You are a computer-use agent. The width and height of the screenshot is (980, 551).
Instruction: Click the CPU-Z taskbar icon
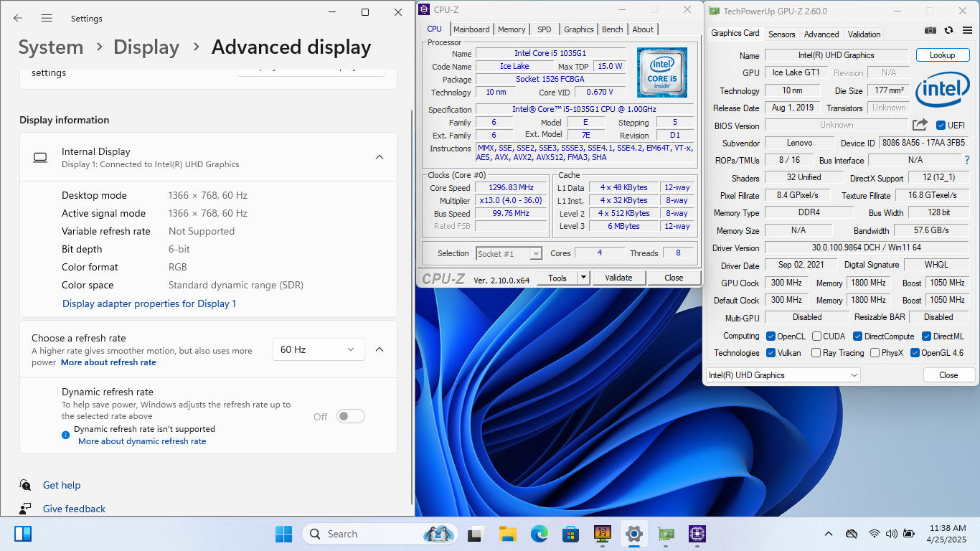(x=697, y=534)
